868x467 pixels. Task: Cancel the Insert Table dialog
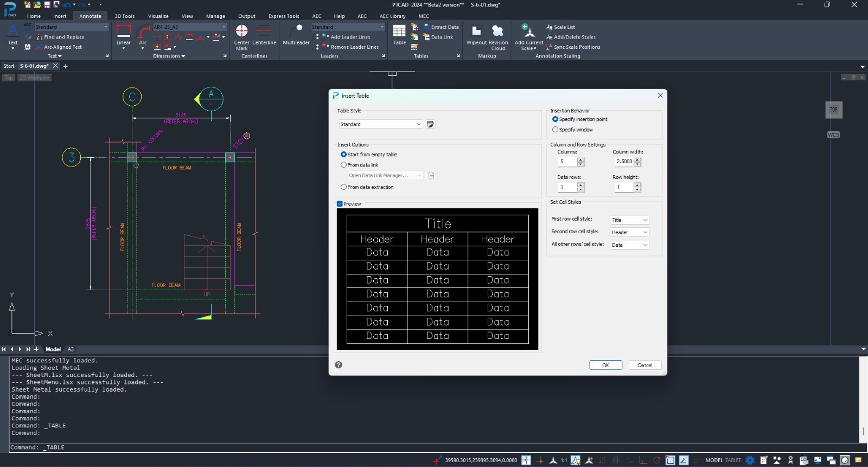[644, 365]
